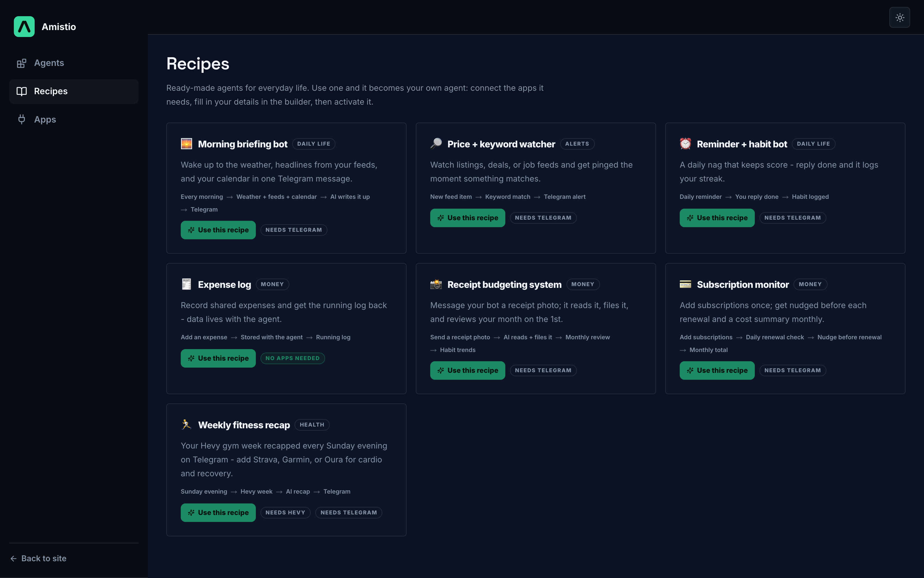924x578 pixels.
Task: Click NEEDS TELEGRAM badge on Morning briefing bot
Action: (294, 230)
